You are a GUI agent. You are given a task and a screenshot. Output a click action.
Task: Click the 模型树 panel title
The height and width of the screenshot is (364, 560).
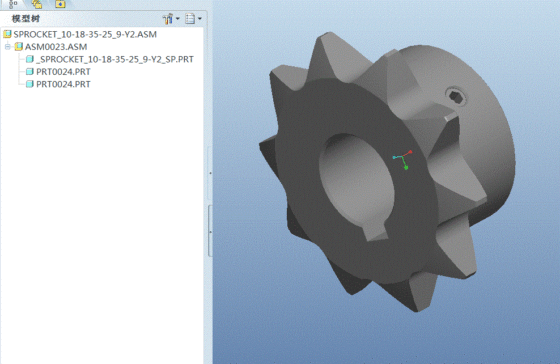tap(26, 19)
